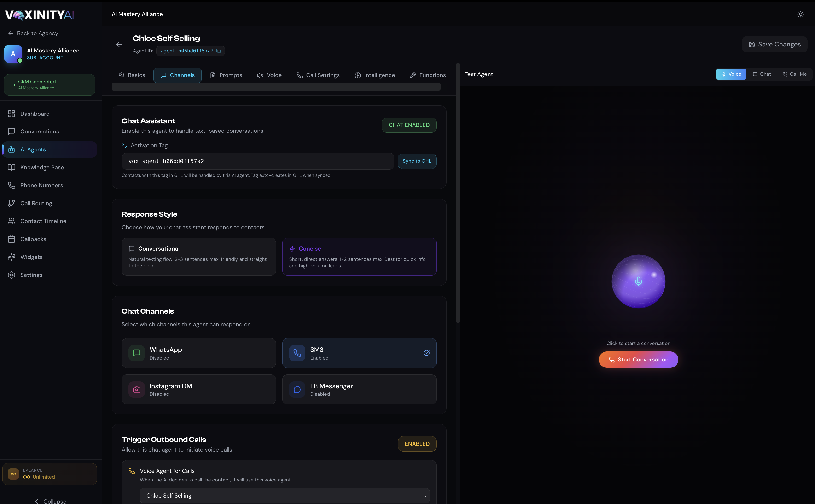Screen dimensions: 815x504
Task: Click Save Changes button
Action: pyautogui.click(x=774, y=44)
